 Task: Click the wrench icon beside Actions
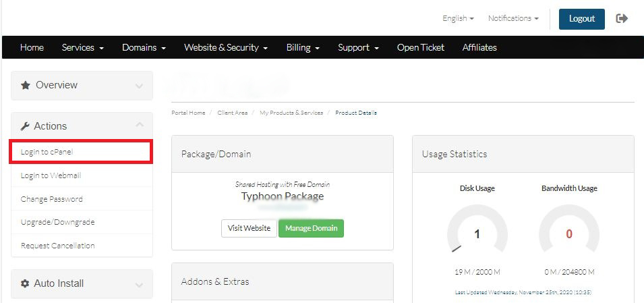point(25,126)
